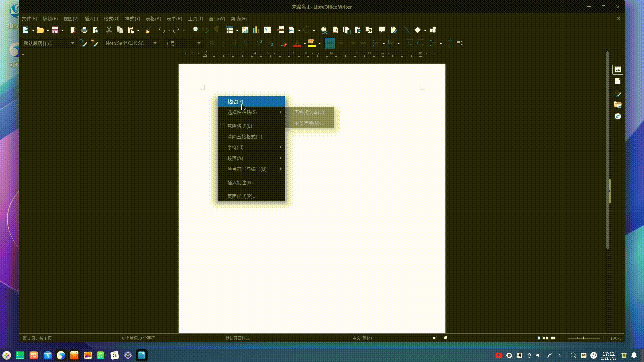
Task: Toggle formatting marks display
Action: [x=216, y=30]
